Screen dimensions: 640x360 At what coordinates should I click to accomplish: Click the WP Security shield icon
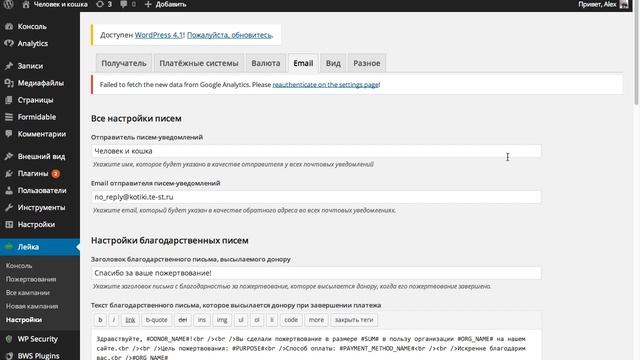9,339
